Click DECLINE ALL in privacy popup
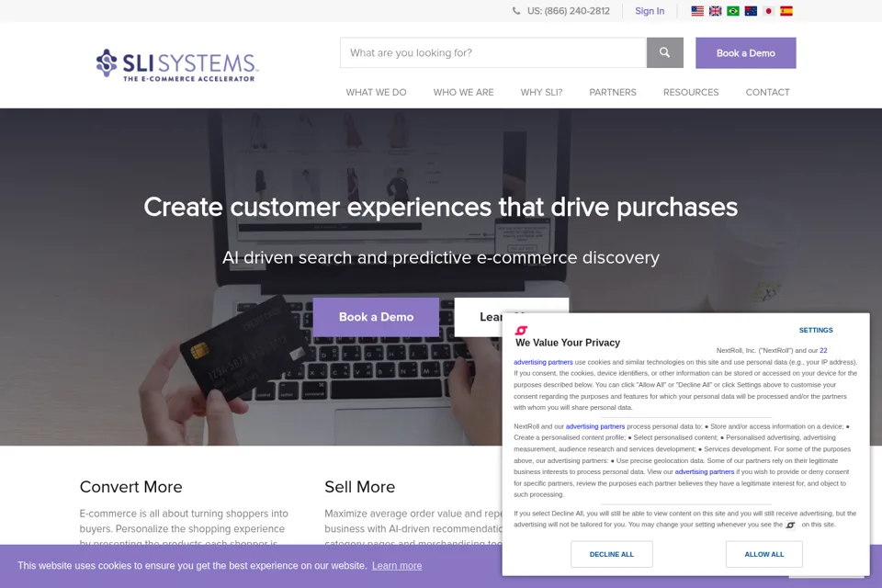The image size is (882, 588). point(612,554)
